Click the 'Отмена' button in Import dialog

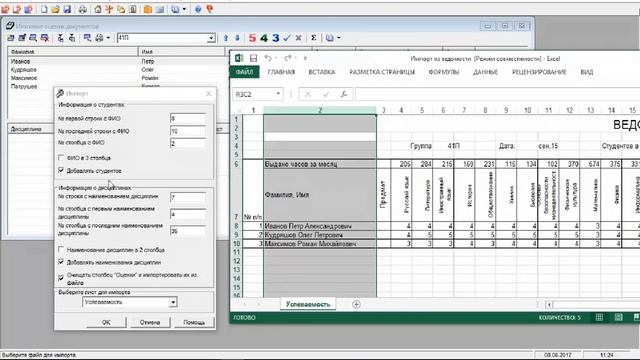click(150, 322)
